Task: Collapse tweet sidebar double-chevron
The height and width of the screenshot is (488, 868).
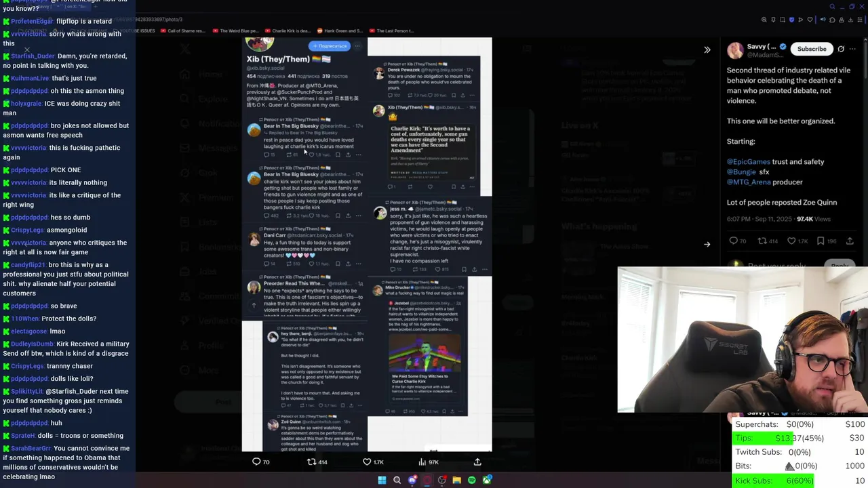Action: tap(707, 49)
